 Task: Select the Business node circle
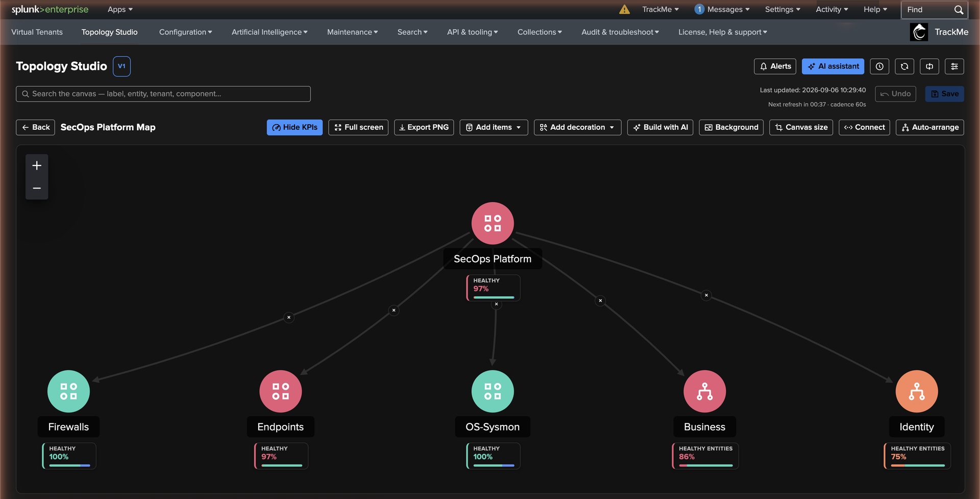[705, 391]
